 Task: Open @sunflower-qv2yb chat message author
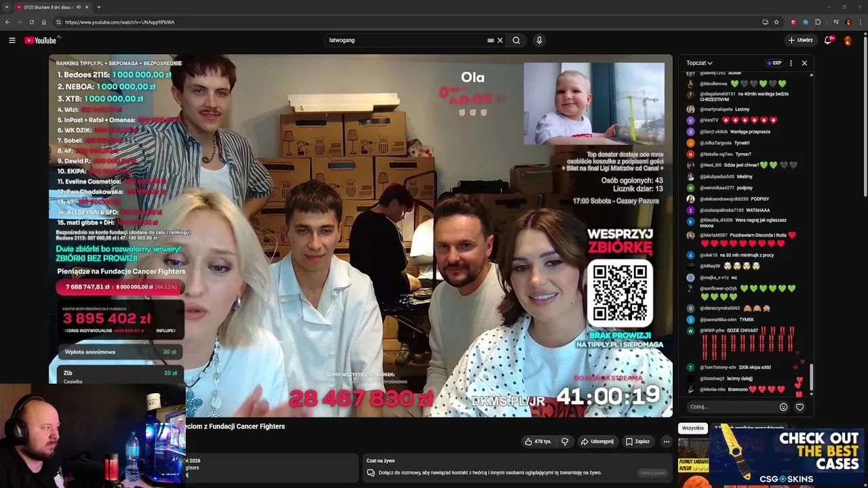pyautogui.click(x=718, y=289)
